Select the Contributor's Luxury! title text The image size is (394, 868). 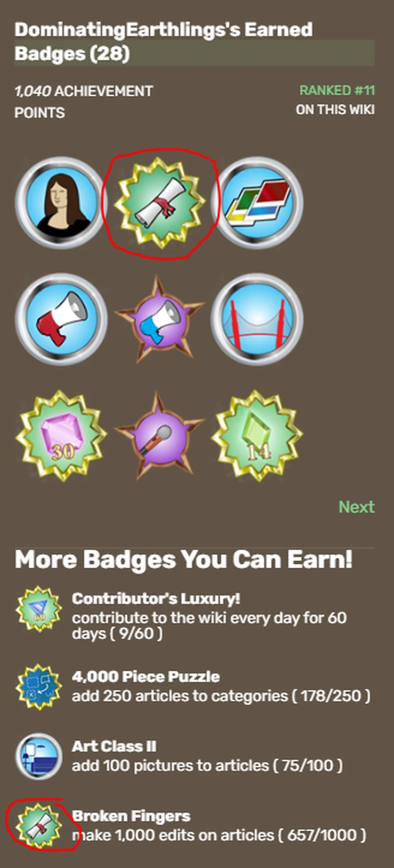coord(156,598)
